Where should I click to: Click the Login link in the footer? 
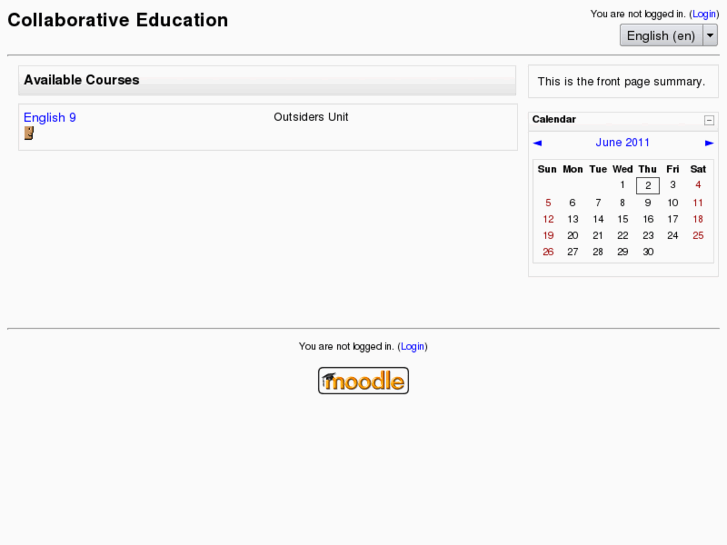(413, 346)
